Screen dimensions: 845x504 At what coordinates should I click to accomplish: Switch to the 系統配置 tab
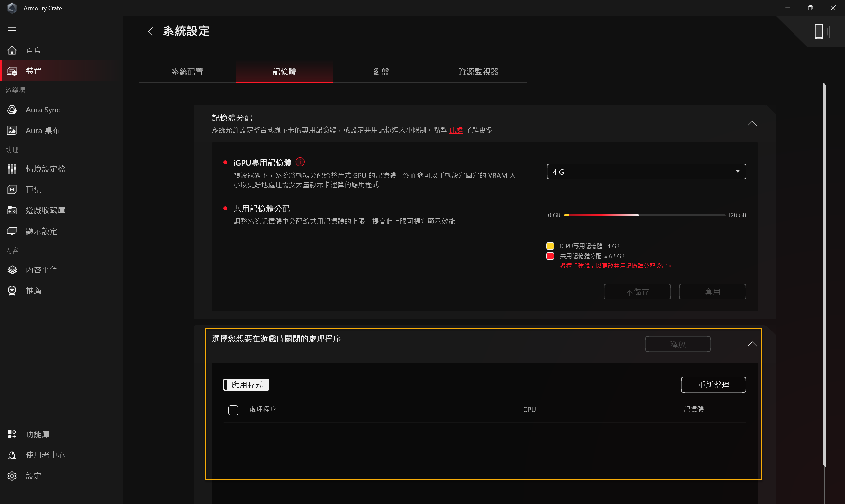click(x=187, y=72)
